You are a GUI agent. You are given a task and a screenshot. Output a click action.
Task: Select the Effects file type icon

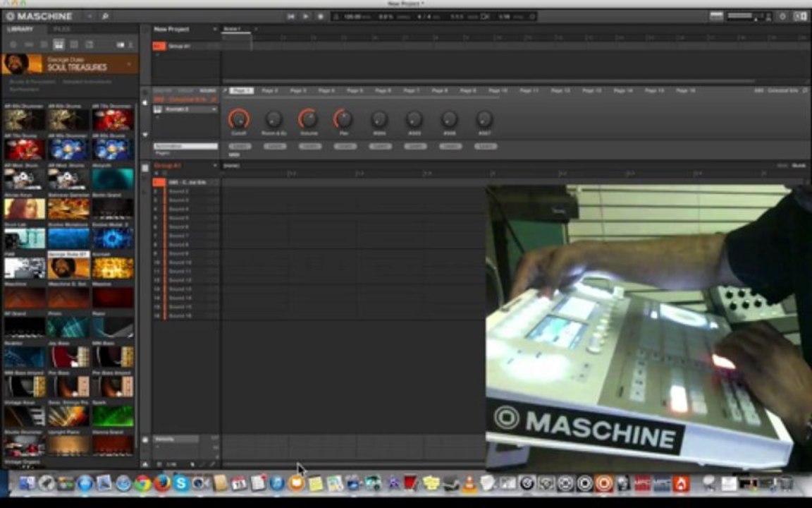pos(74,45)
